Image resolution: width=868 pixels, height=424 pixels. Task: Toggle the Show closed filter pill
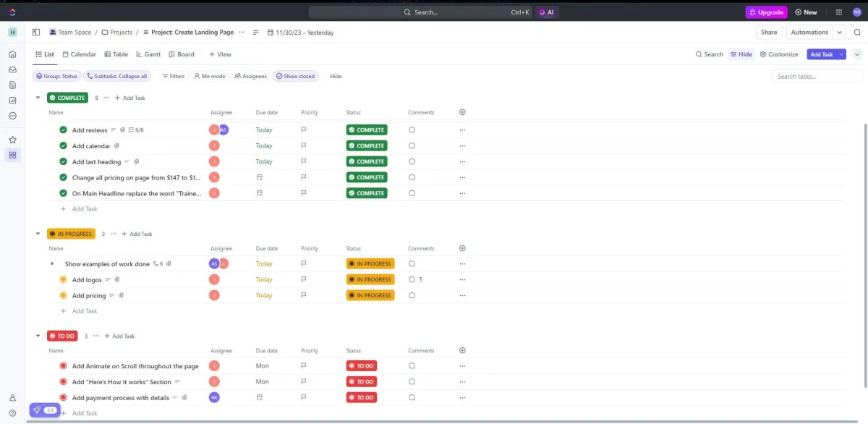pyautogui.click(x=295, y=76)
